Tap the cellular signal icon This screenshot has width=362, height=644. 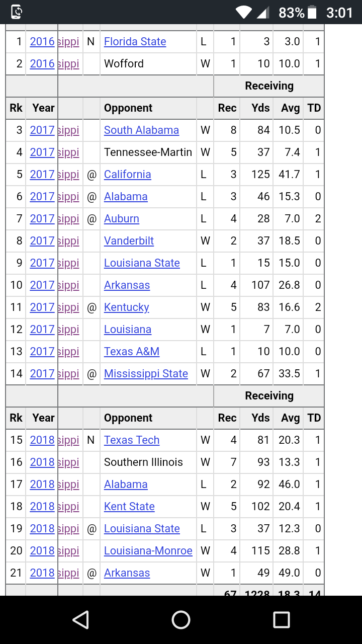tap(263, 12)
